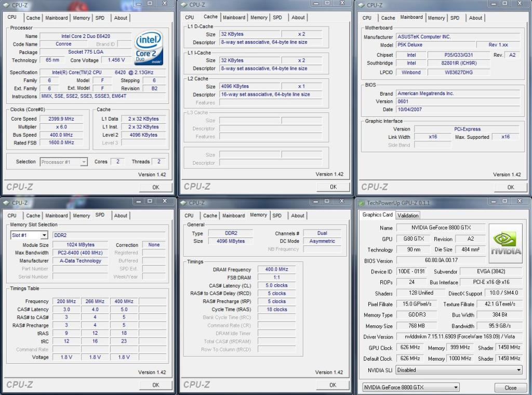Click the Graphic Interface version PCI-Express
532x395 pixels.
pos(467,129)
